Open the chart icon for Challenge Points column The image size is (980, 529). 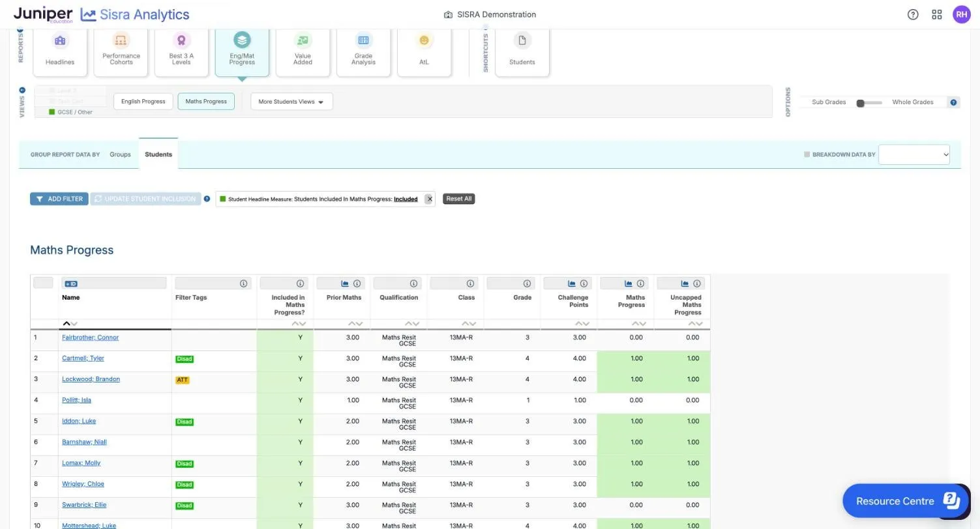coord(572,283)
